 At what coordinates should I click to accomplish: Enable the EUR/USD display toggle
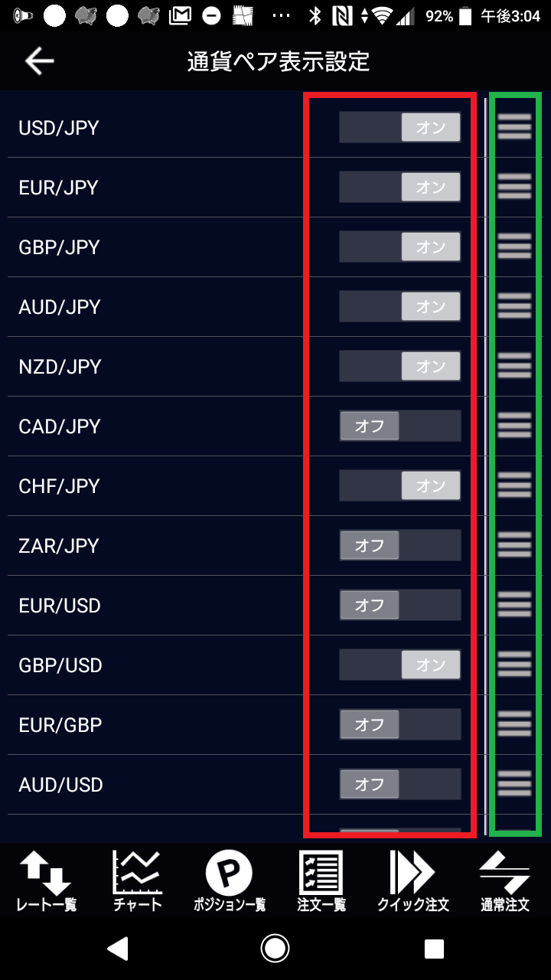coord(400,605)
